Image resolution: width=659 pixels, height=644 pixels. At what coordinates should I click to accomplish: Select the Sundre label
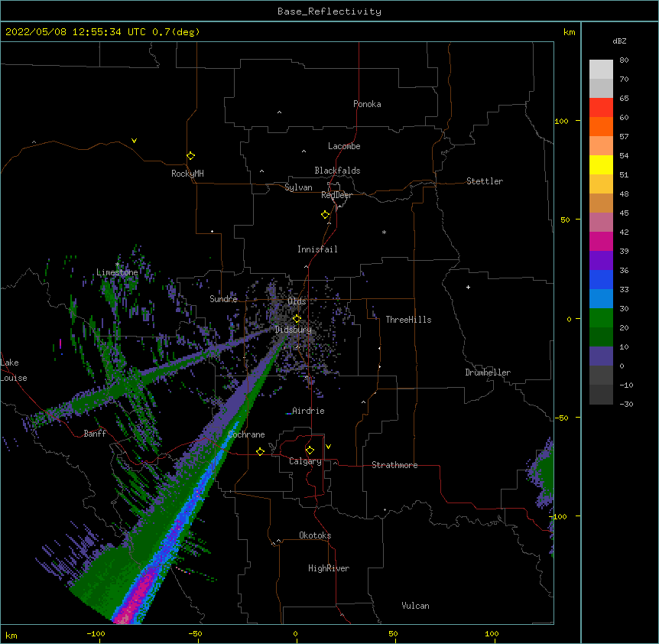coord(223,299)
